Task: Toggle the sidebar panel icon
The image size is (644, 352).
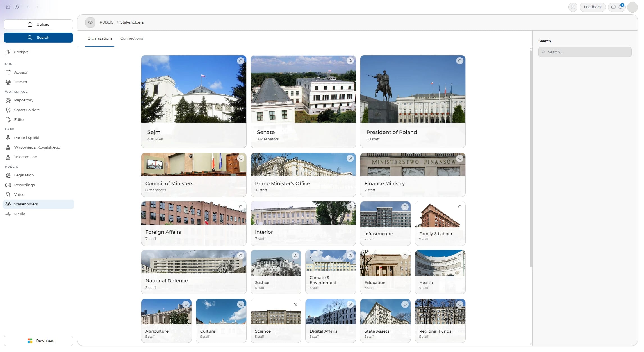Action: point(8,7)
